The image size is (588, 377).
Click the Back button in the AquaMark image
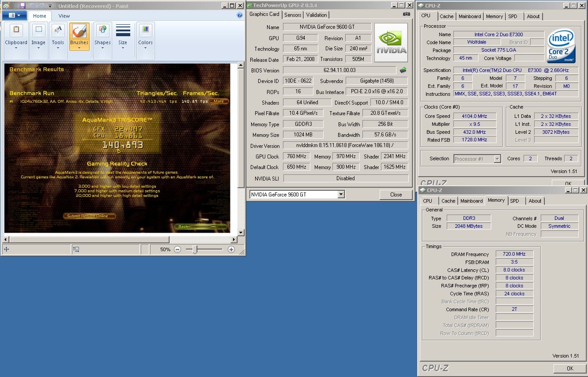(201, 226)
